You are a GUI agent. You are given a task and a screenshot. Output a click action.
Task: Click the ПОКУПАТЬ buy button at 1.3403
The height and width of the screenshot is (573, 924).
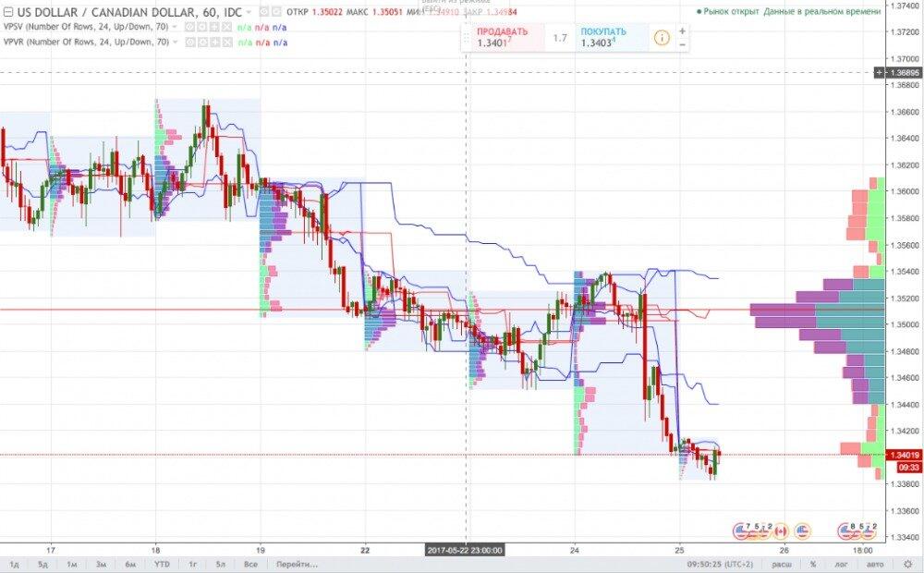(x=612, y=38)
